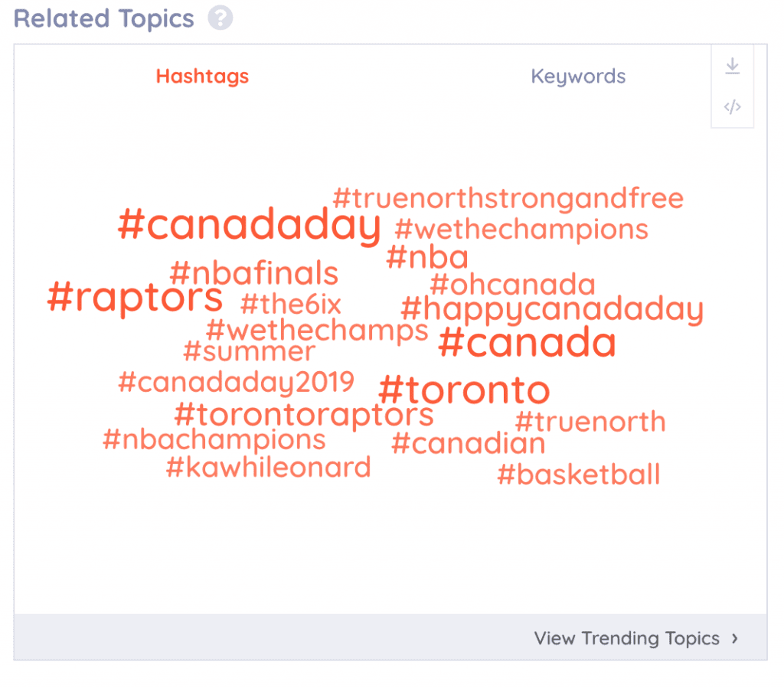Pick the #canada hashtag
784x688 pixels.
(x=527, y=343)
